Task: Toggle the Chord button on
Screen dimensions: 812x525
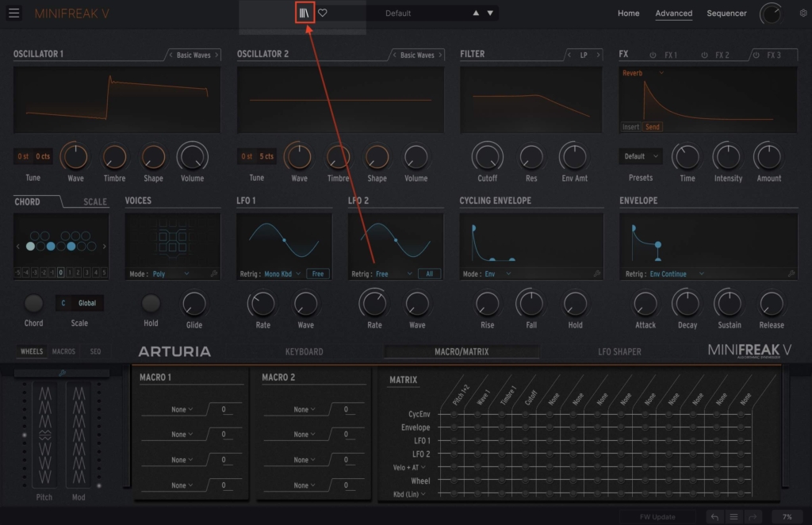Action: click(x=33, y=303)
